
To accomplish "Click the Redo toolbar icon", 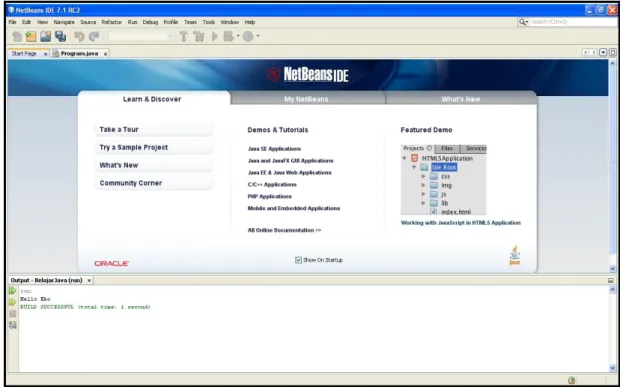I will coord(94,36).
